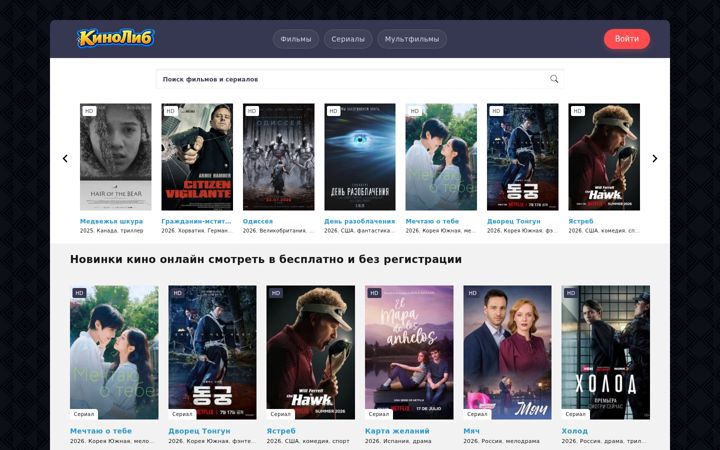Open the Медвежья шкура title link

pos(112,221)
